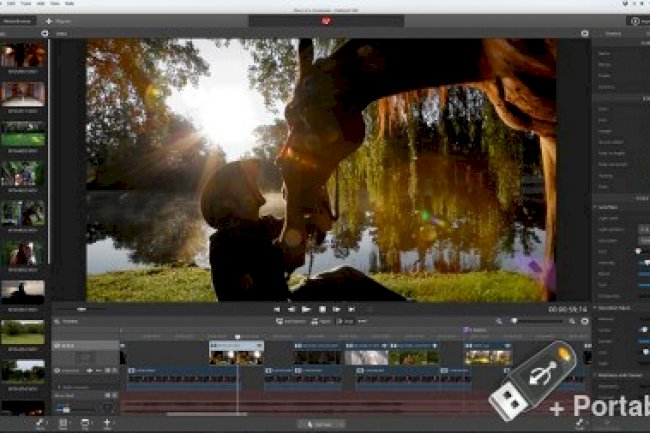The width and height of the screenshot is (650, 433).
Task: Click the plus icon on audio track header
Action: (x=90, y=371)
